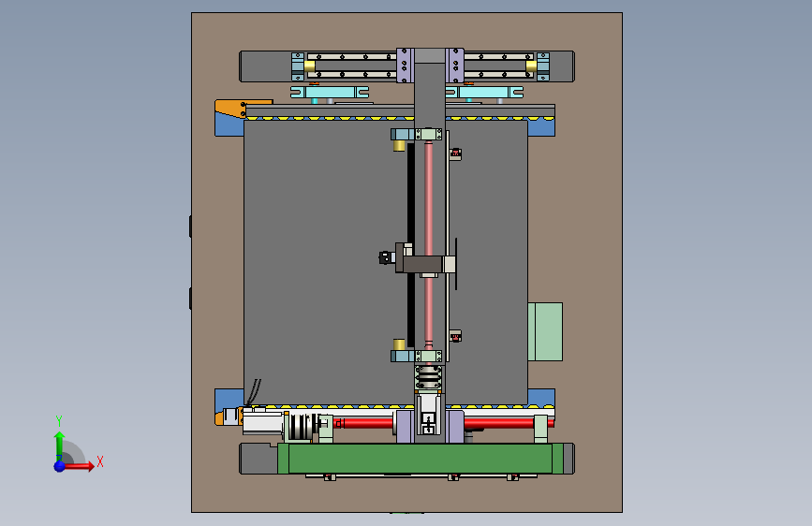Select the vertical coupling below the gantry screw
812x526 pixels.
tap(428, 377)
